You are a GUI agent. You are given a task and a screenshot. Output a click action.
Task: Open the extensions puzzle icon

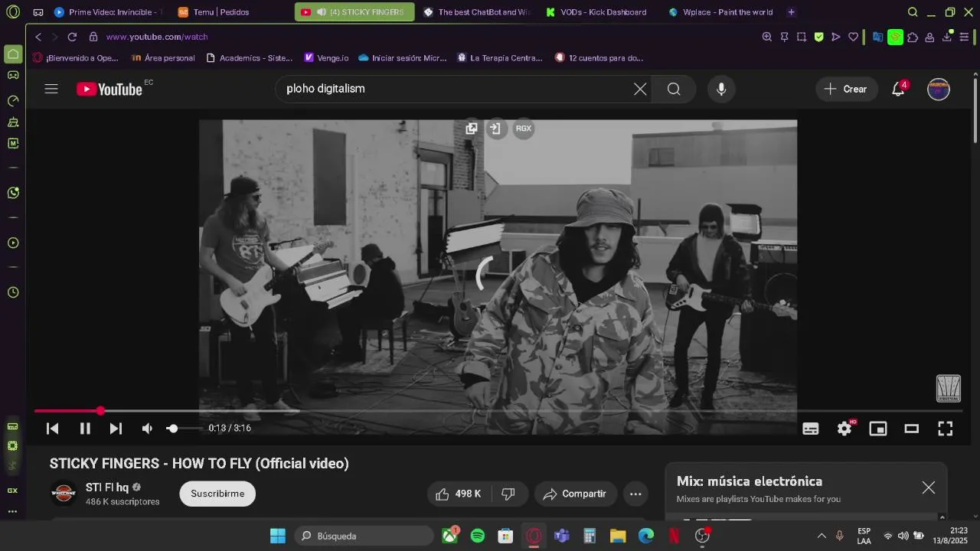pos(913,37)
